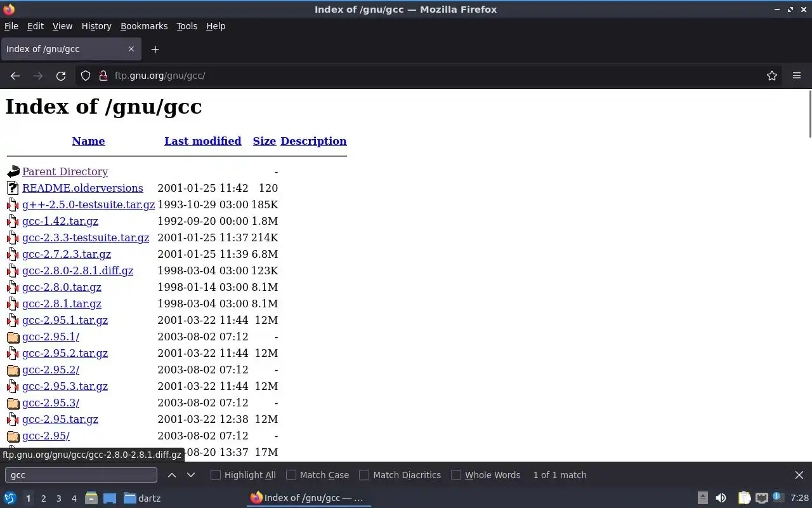Open the Bookmarks menu

(144, 26)
